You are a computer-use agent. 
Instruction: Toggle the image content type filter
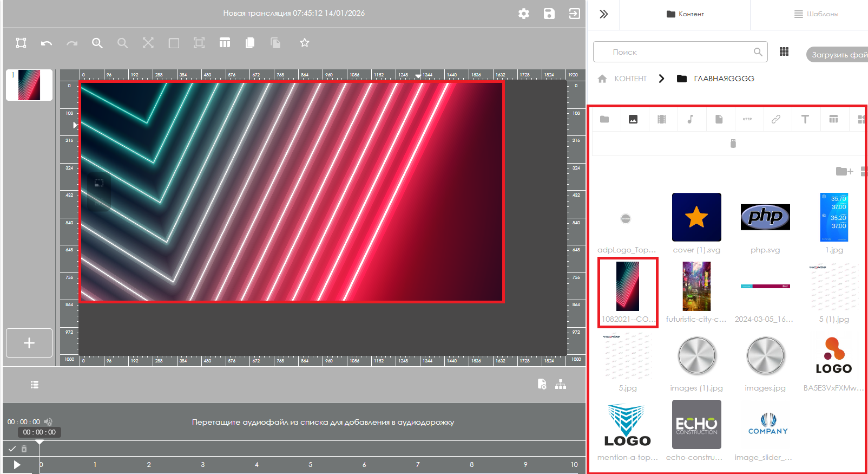pyautogui.click(x=633, y=119)
